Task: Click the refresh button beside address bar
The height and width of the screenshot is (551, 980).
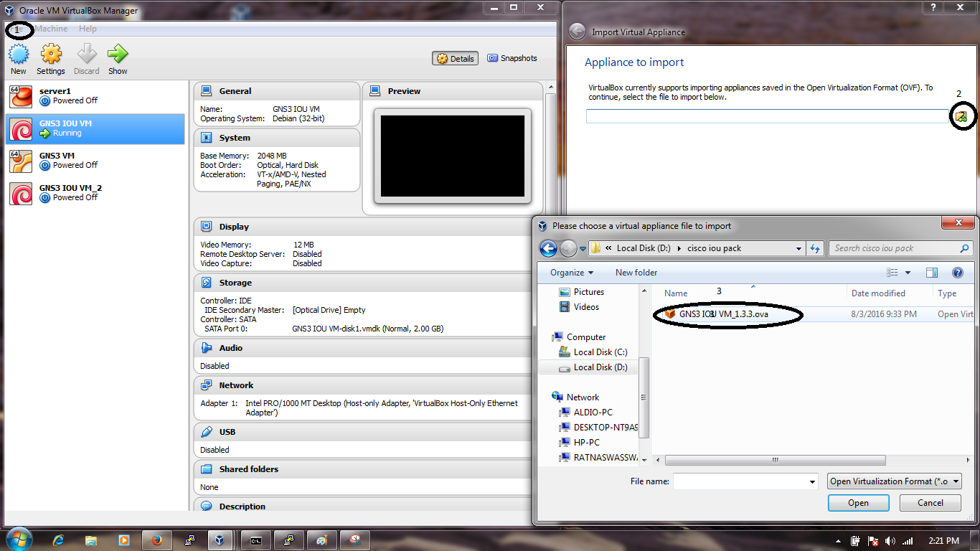Action: pos(815,248)
